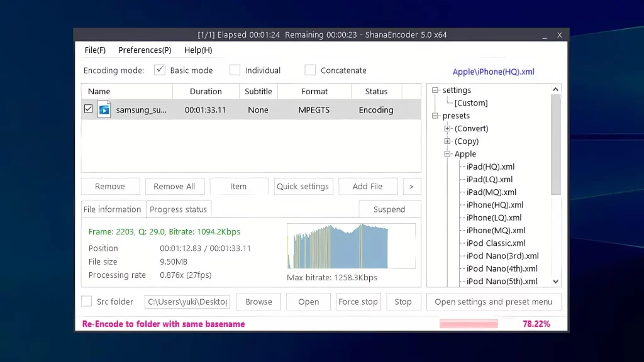The width and height of the screenshot is (644, 362).
Task: Click the video file icon for samsung_su
Action: [104, 109]
